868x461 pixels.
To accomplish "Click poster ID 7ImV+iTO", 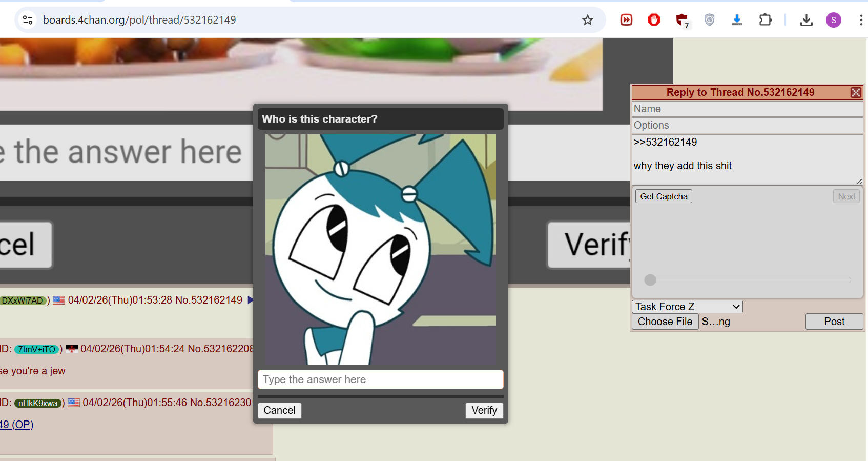I will pyautogui.click(x=37, y=349).
